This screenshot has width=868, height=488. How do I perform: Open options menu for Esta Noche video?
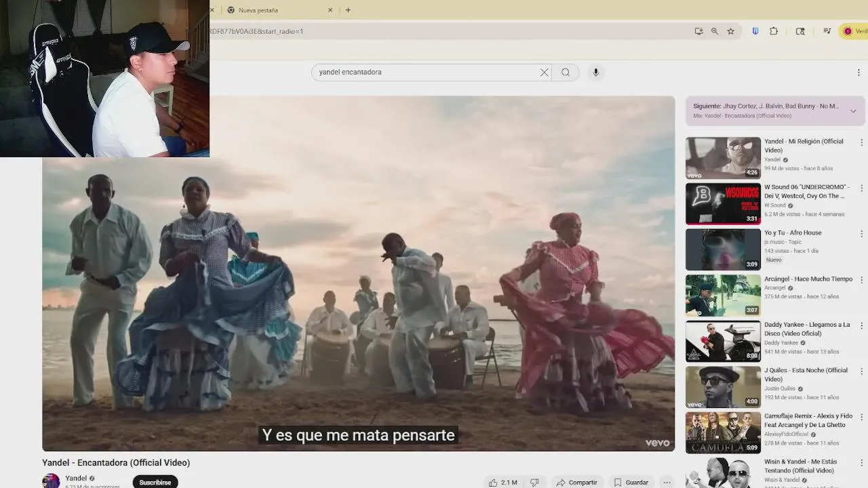tap(862, 371)
